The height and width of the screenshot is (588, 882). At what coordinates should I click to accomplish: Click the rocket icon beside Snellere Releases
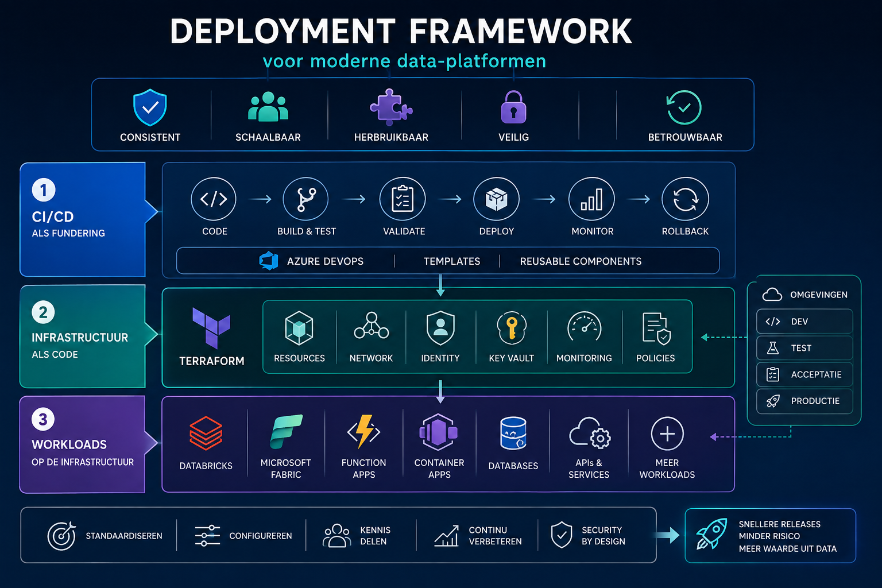711,534
